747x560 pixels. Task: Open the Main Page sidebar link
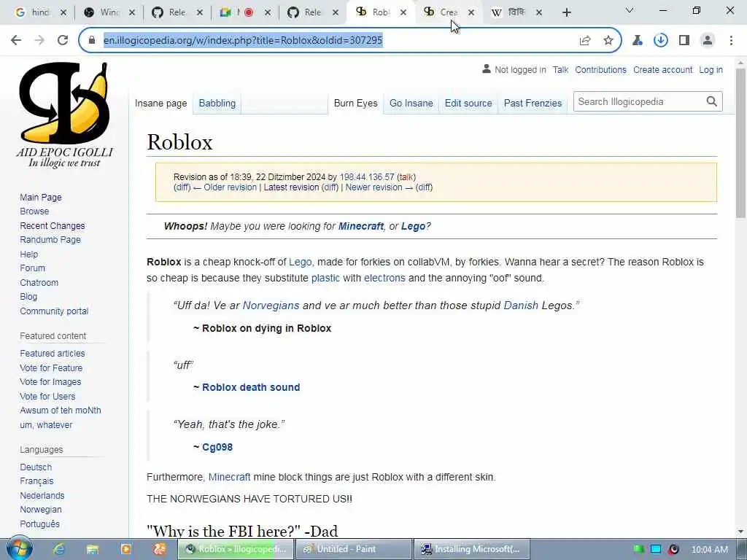coord(41,197)
